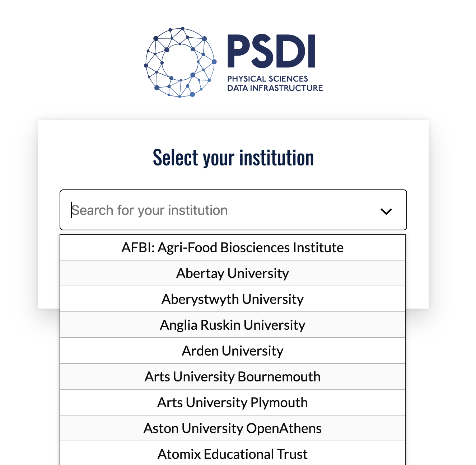This screenshot has height=465, width=476.
Task: Click the large PSDI wordmark letters
Action: (x=272, y=51)
